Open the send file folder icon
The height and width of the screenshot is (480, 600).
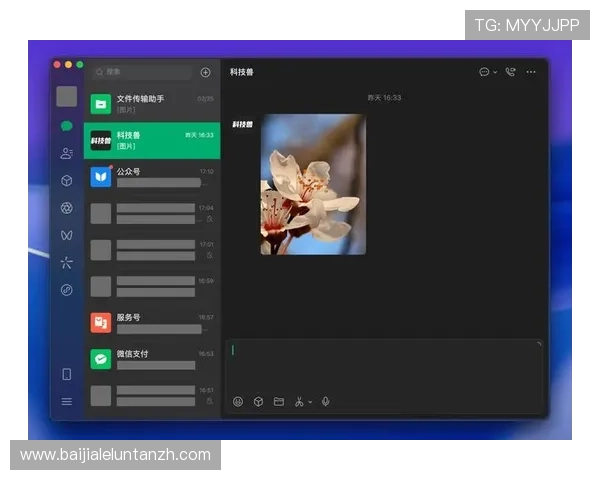pyautogui.click(x=279, y=401)
